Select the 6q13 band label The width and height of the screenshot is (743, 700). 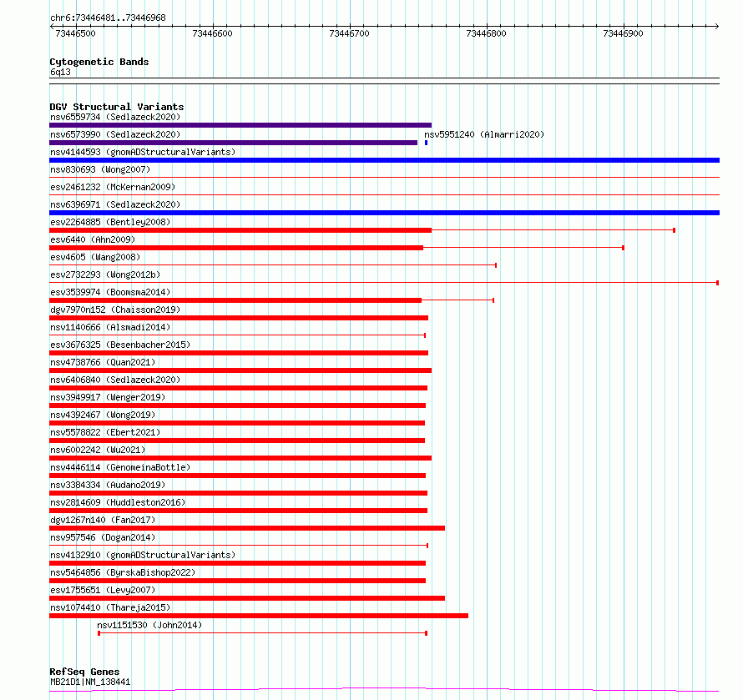(60, 72)
